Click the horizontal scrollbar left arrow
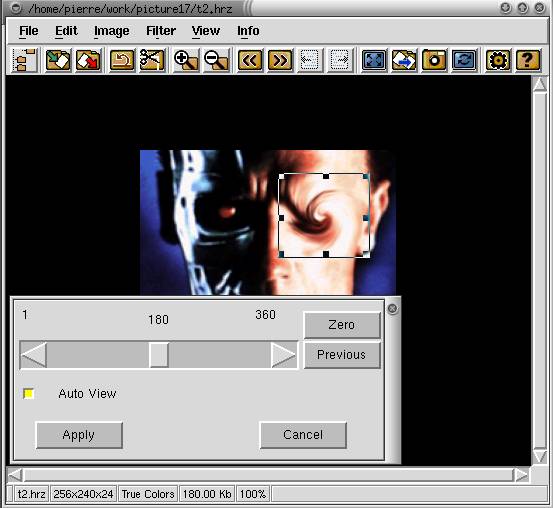Screen dimensions: 553x508 (15, 475)
